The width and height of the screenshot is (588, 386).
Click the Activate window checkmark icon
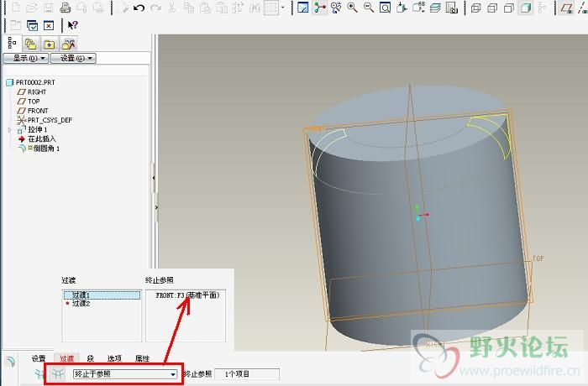click(33, 25)
